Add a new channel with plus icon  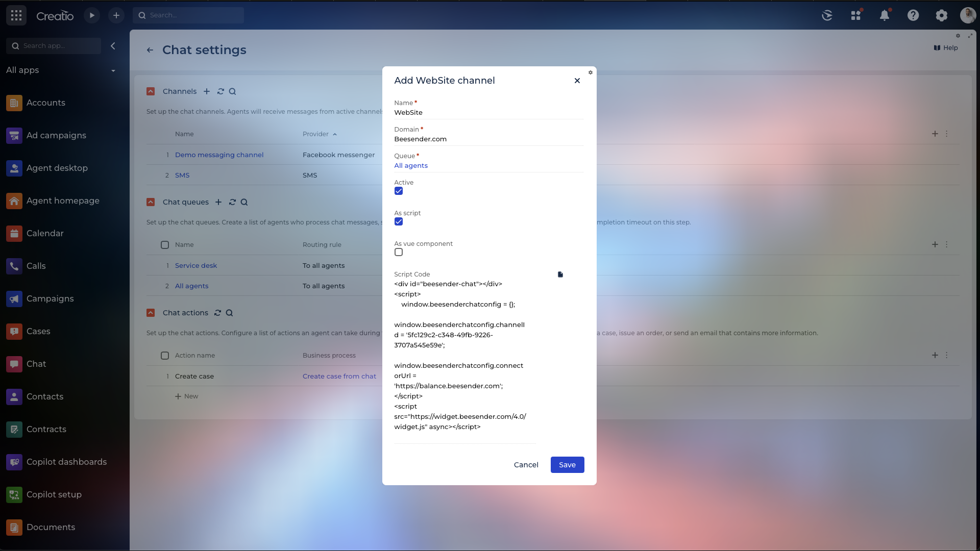[207, 91]
